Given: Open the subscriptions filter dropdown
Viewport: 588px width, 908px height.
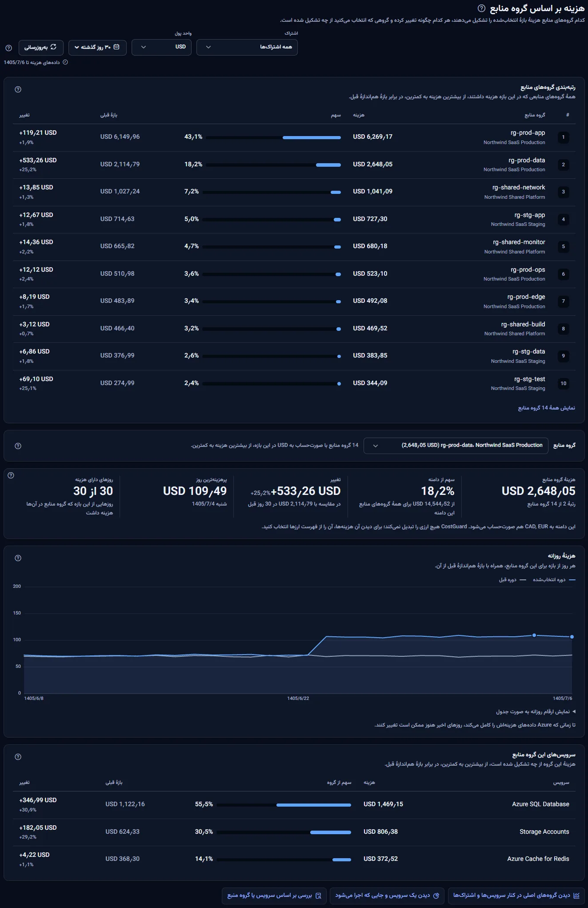Looking at the screenshot, I should pyautogui.click(x=247, y=48).
